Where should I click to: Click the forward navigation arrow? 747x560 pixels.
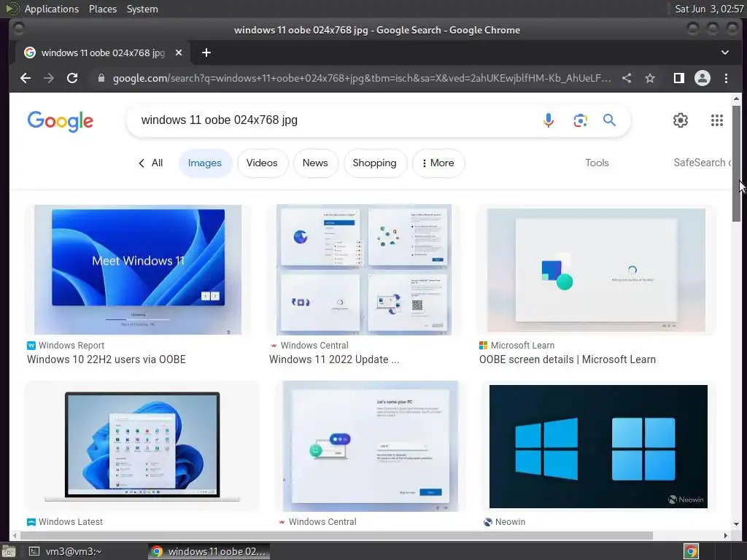click(49, 78)
